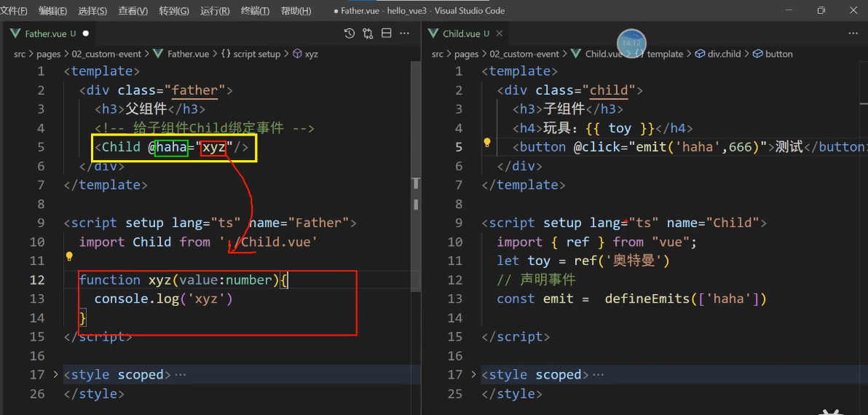Click the lightbulb on Father.vue line 11
The image size is (868, 415).
(69, 256)
